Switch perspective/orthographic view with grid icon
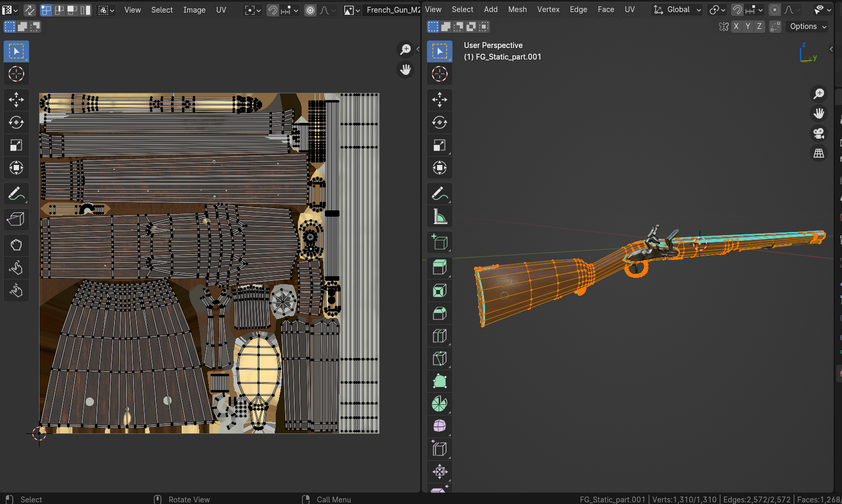Image resolution: width=842 pixels, height=504 pixels. coord(818,153)
